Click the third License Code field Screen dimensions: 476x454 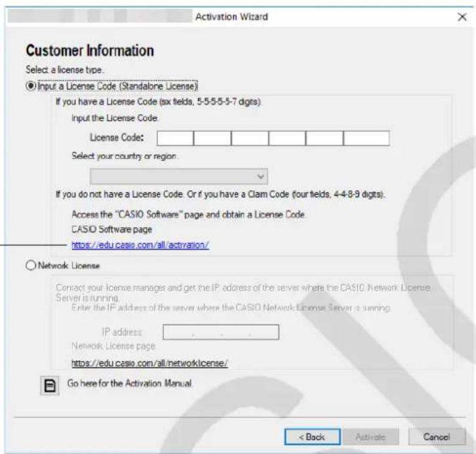click(250, 138)
